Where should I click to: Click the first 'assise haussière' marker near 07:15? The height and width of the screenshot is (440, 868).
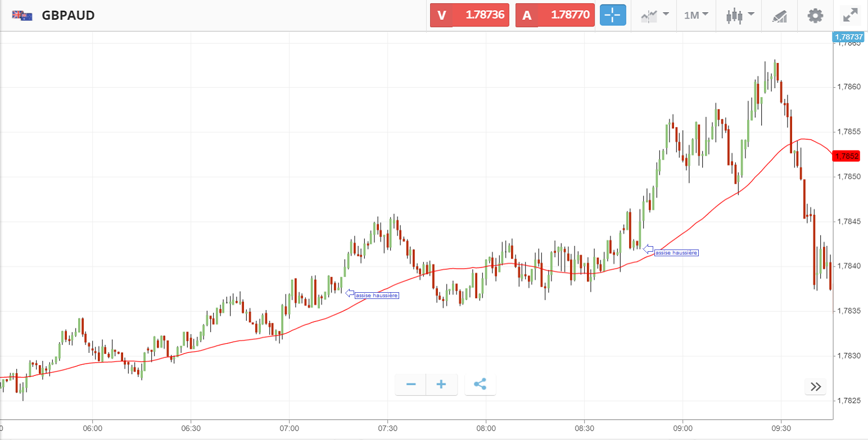(377, 295)
